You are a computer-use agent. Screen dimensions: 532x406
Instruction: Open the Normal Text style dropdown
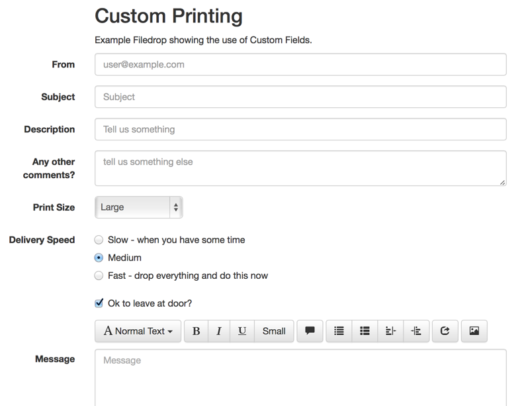coord(138,331)
